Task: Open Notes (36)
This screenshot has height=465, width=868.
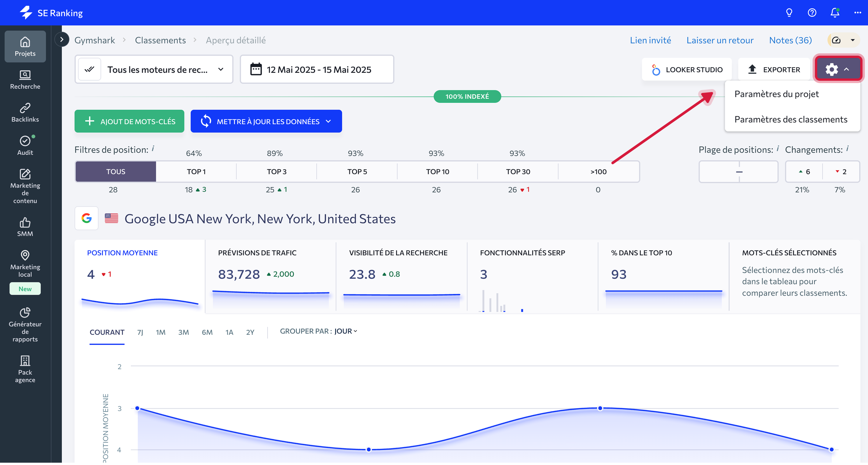Action: (790, 40)
